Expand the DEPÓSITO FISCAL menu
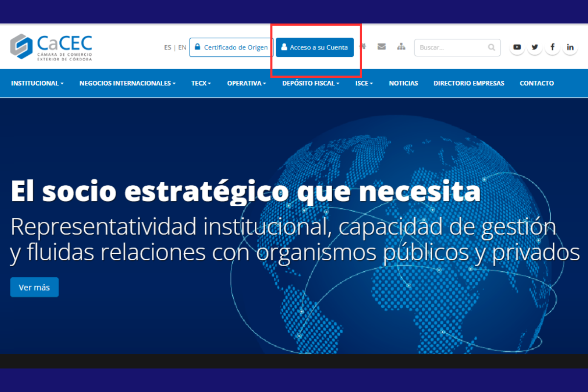 311,83
